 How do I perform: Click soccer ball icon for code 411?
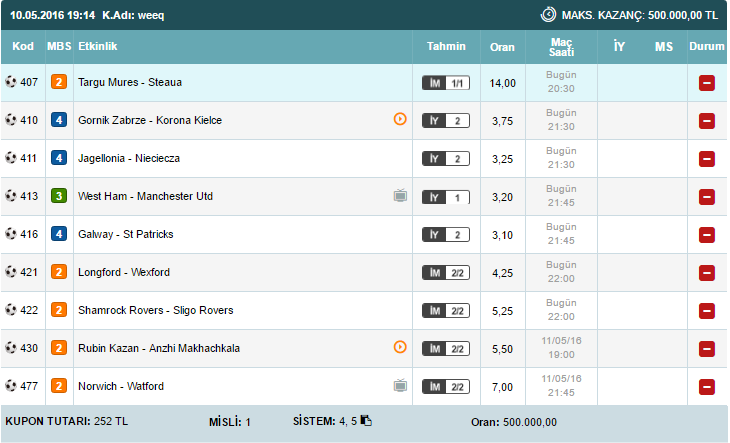click(11, 158)
